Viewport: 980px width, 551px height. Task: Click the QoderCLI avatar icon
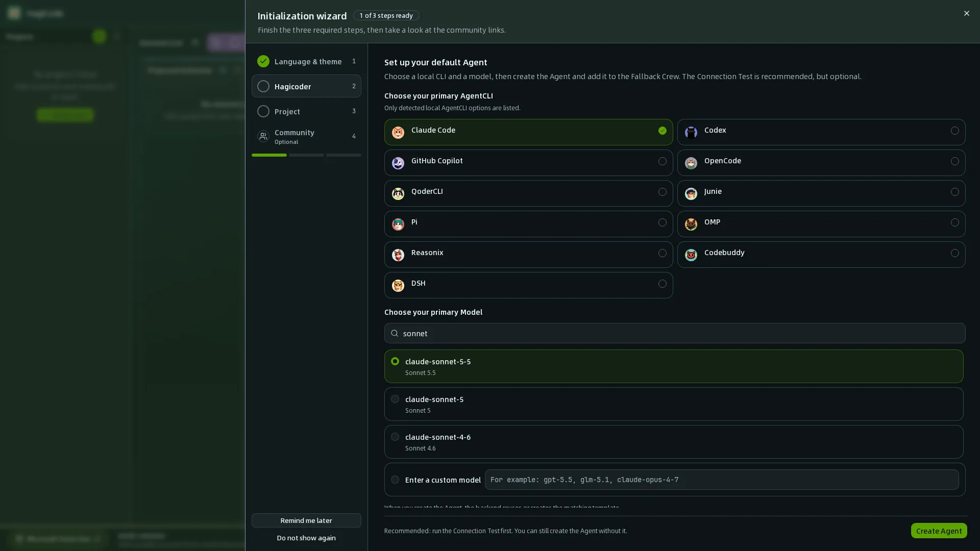[398, 193]
